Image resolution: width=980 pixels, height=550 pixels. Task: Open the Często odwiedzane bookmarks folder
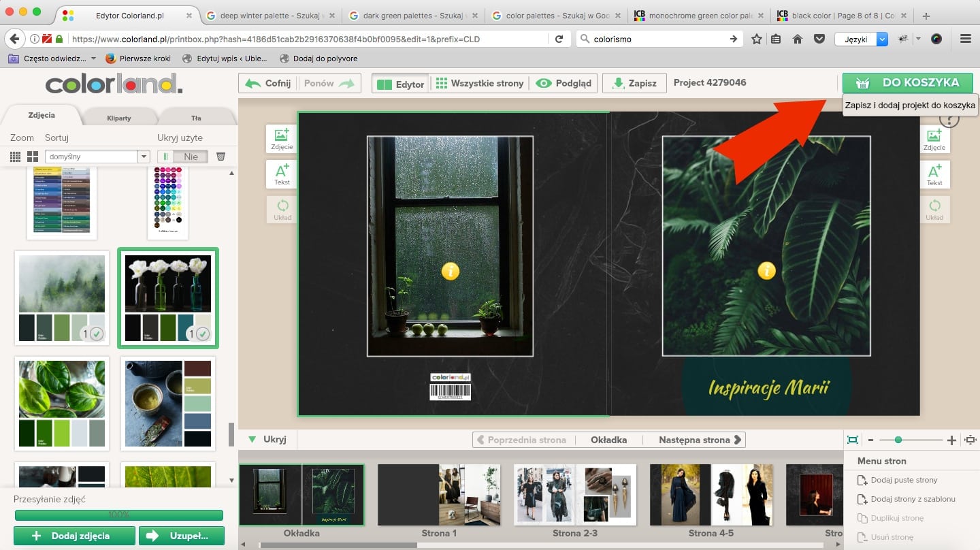[52, 59]
